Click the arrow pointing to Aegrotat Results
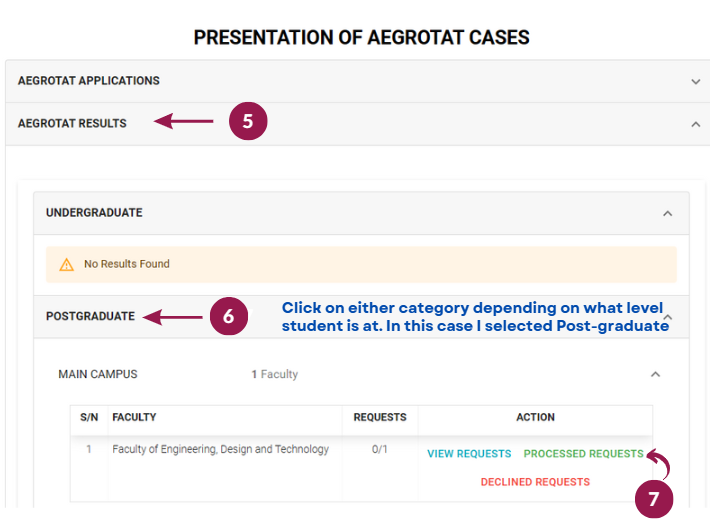This screenshot has width=710, height=530. tap(183, 121)
